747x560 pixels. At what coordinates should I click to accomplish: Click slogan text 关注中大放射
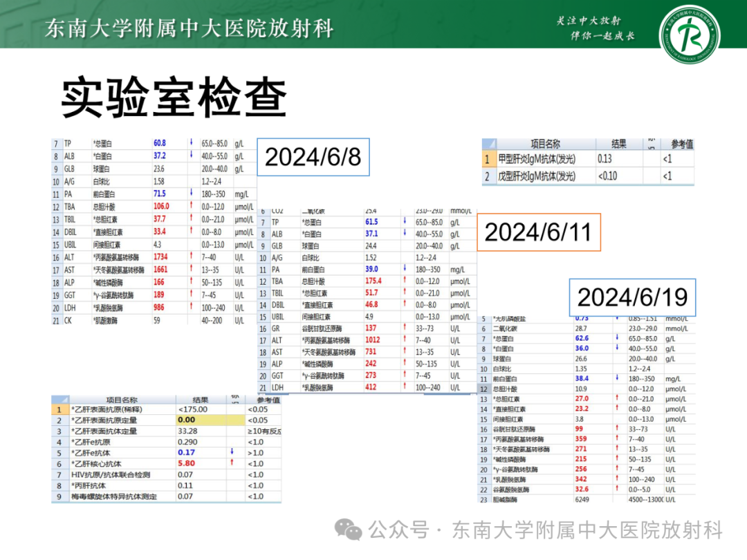pyautogui.click(x=589, y=21)
